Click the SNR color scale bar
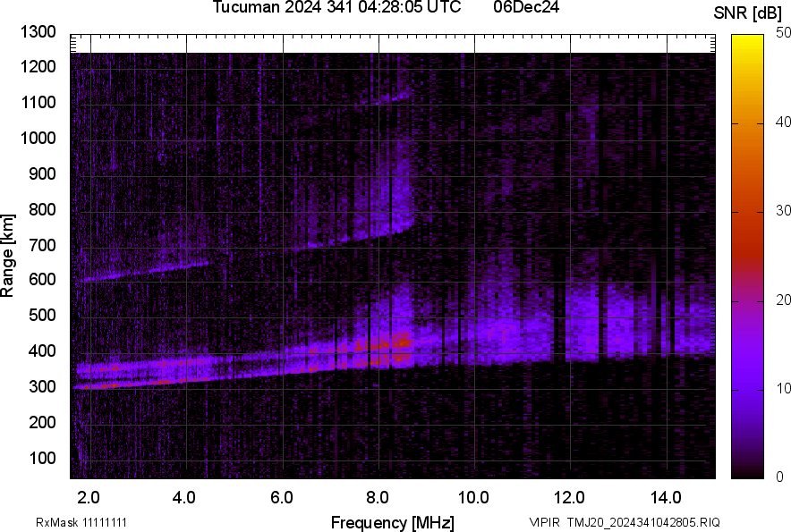 747,257
